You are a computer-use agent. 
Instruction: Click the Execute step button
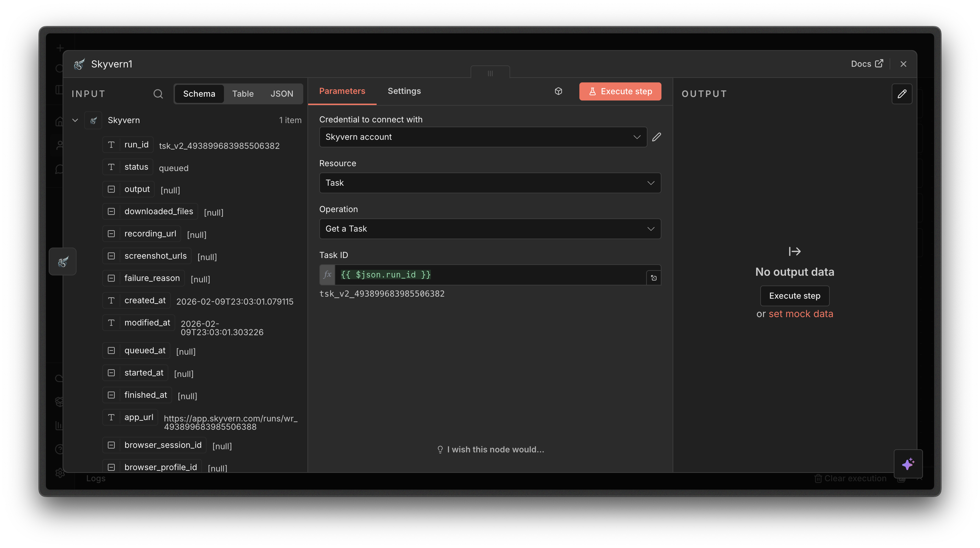[x=620, y=91]
